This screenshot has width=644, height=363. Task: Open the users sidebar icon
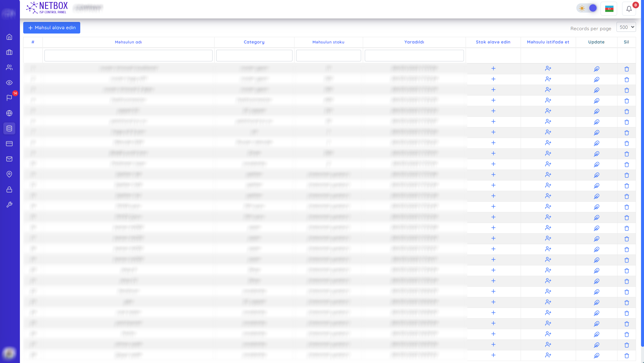coord(9,67)
